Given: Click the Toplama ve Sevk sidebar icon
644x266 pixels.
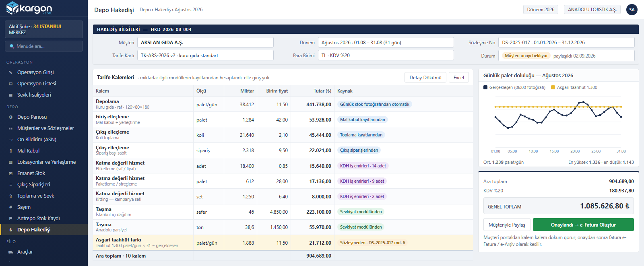Looking at the screenshot, I should (11, 196).
